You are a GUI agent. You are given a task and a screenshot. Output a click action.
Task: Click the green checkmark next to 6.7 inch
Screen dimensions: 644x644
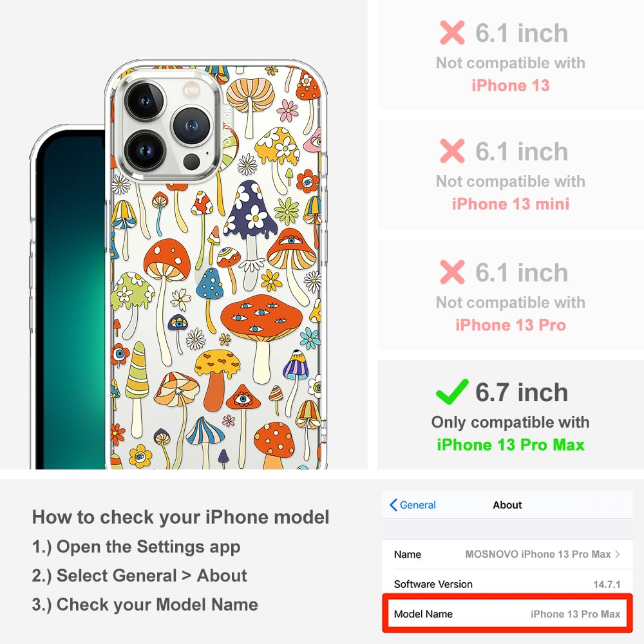click(x=452, y=392)
